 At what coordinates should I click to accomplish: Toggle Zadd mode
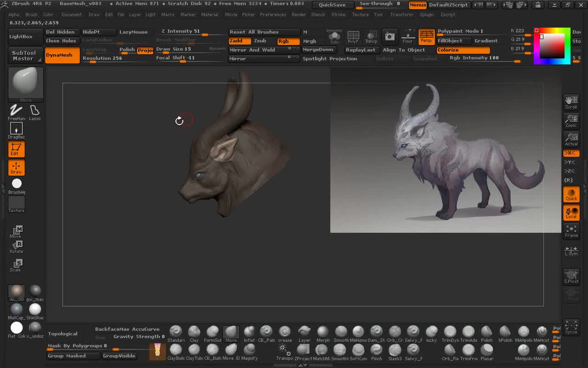tap(239, 41)
